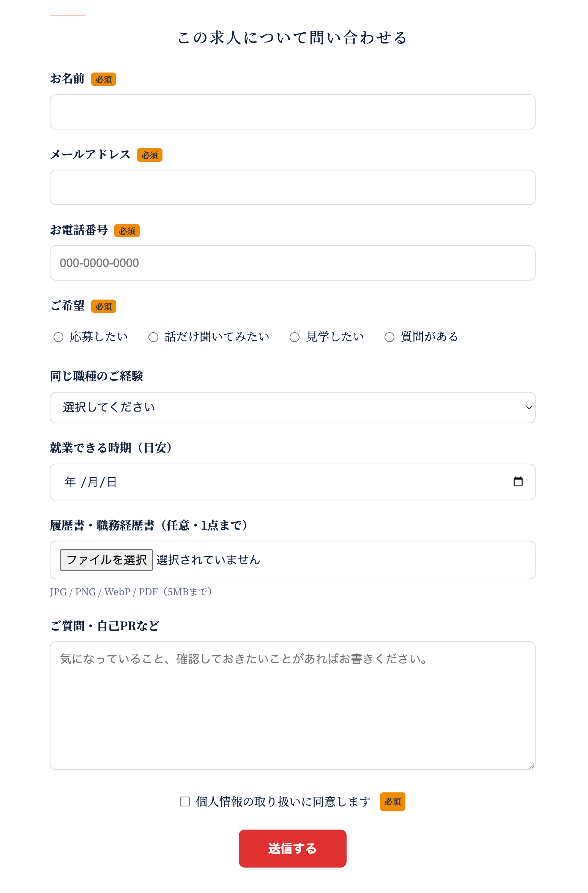Click the 個人情報の取り扱いに同意します label text
Screen dimensions: 588x893
[x=283, y=801]
